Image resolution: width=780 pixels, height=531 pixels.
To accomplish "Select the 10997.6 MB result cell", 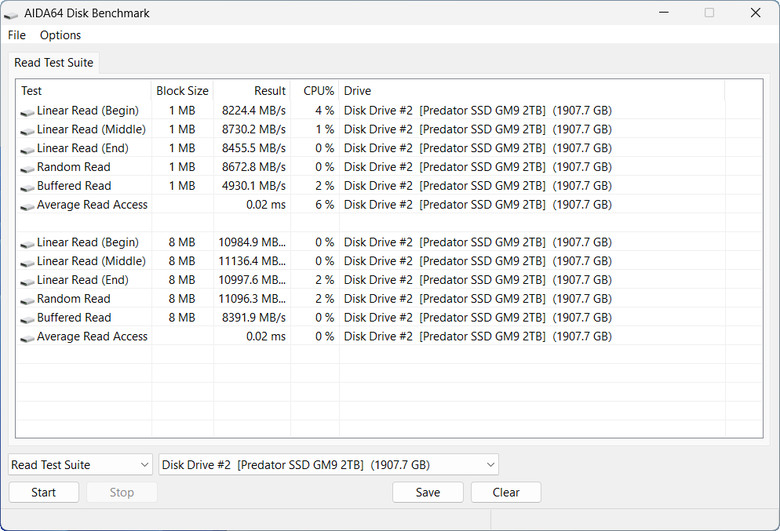I will pos(252,280).
